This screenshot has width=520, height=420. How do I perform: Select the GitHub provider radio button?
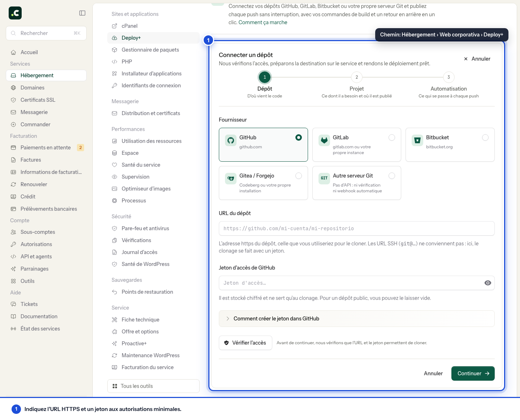tap(299, 137)
